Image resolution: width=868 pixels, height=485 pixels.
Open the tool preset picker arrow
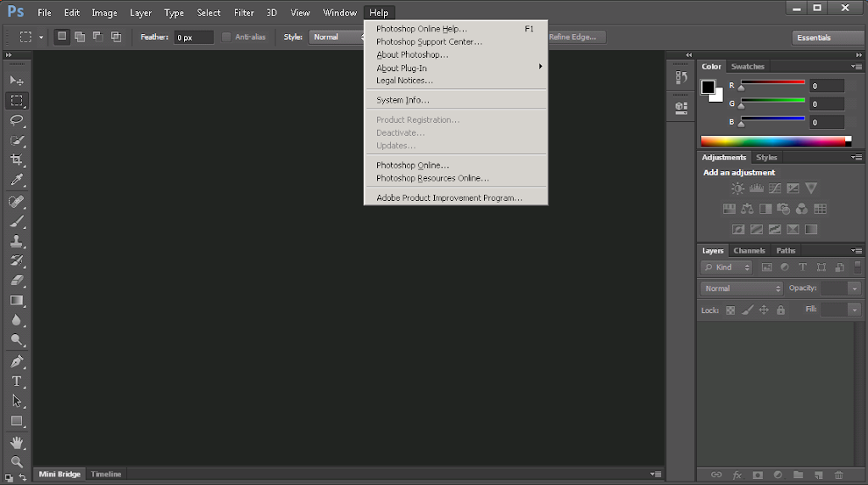tap(41, 37)
